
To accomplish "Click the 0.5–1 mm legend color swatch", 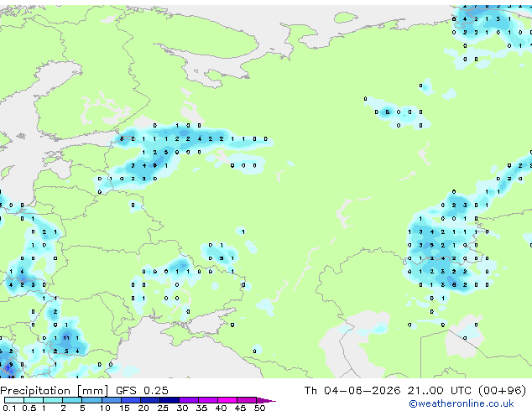I will pos(34,400).
